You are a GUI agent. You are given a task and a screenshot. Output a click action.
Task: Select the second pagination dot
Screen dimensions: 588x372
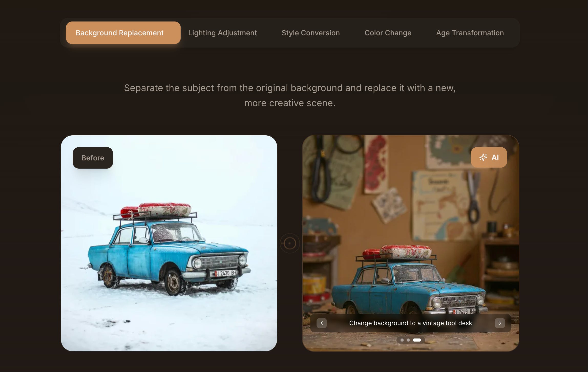pos(408,340)
